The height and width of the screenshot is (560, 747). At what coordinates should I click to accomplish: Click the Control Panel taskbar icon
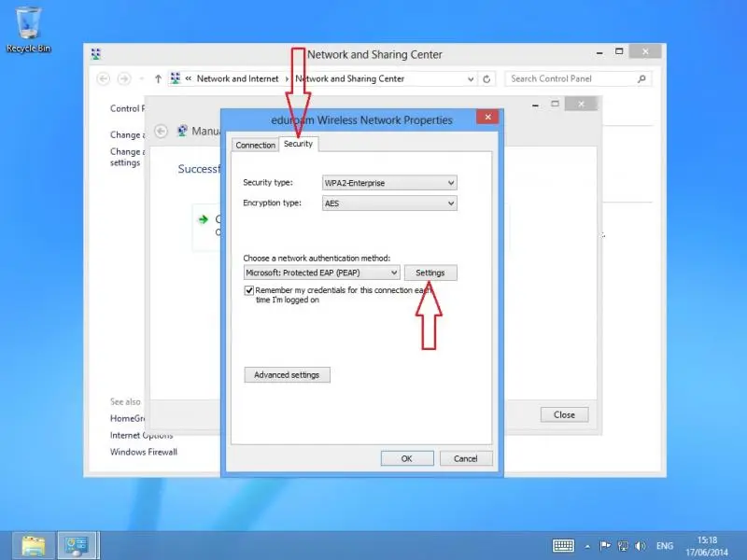point(78,544)
